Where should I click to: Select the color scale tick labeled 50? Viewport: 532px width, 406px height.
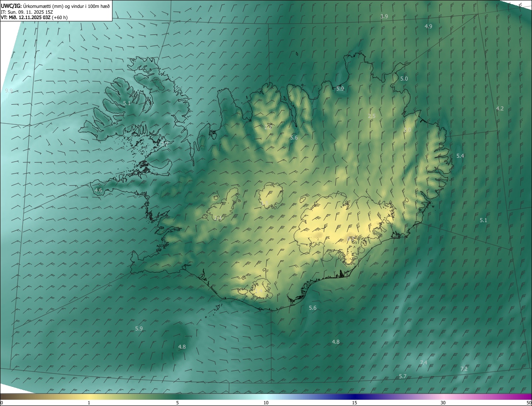pos(529,403)
